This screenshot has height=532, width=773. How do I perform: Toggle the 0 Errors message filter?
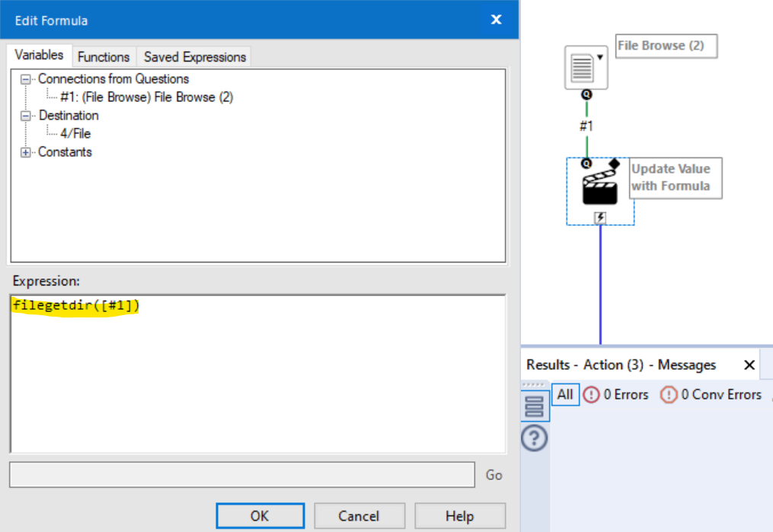[626, 395]
